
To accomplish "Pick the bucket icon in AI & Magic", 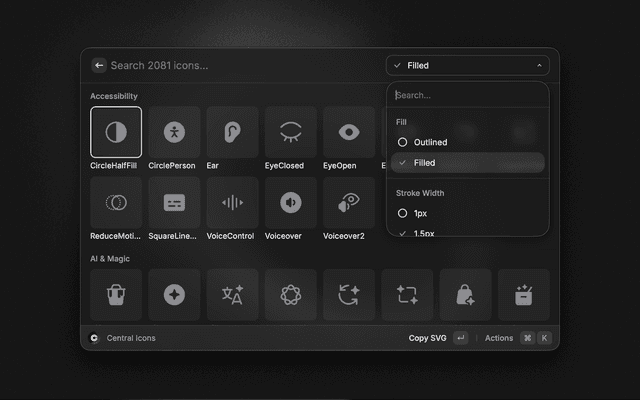I will point(116,295).
